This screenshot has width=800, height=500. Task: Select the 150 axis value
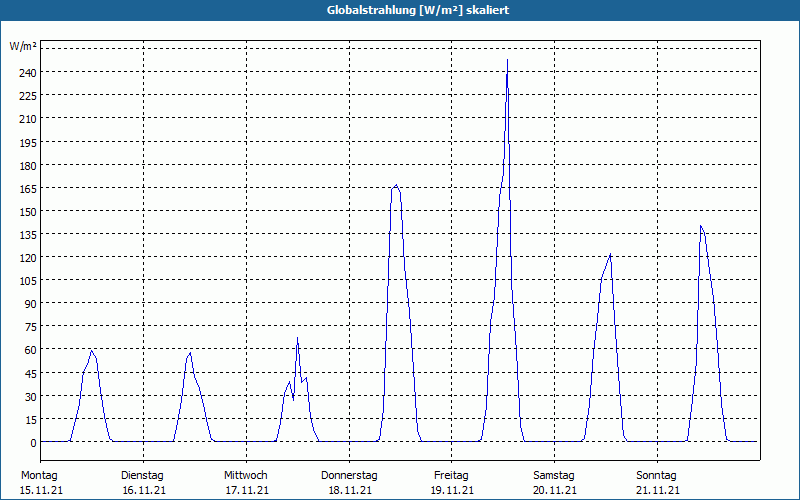click(28, 212)
